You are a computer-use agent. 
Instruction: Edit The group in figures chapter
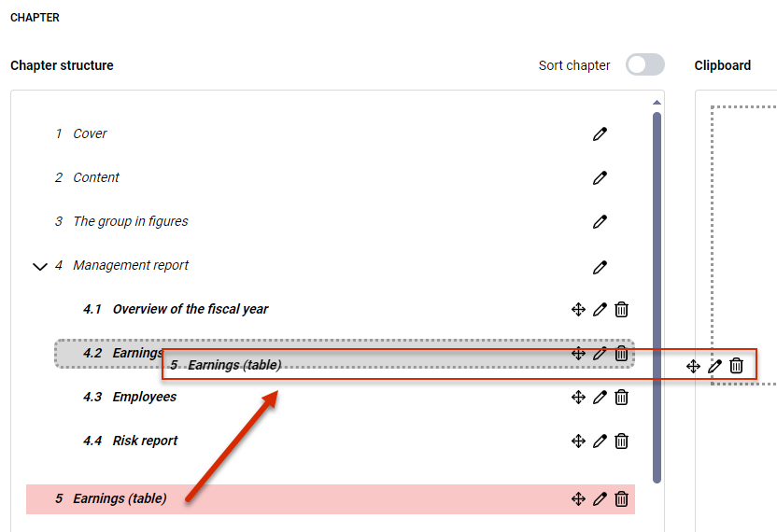(600, 221)
